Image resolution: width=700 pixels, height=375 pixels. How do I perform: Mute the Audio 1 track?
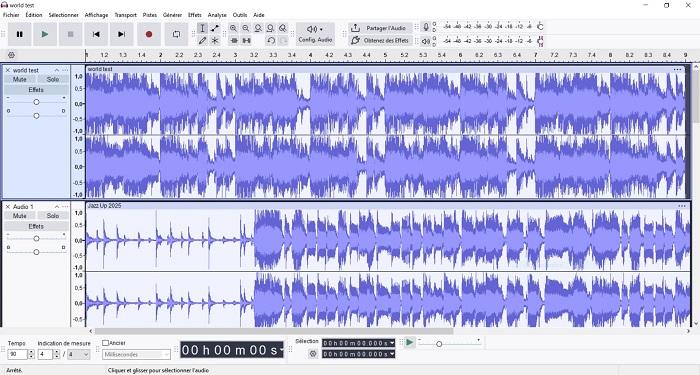pos(19,216)
